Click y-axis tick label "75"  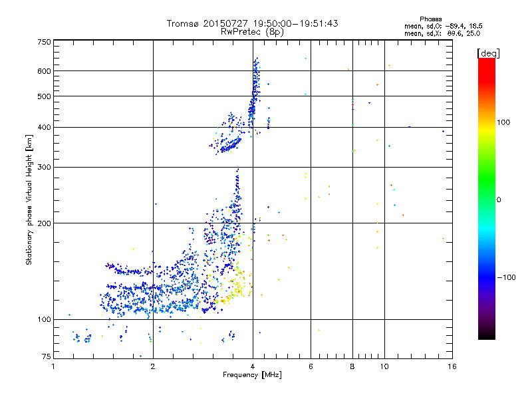point(47,356)
